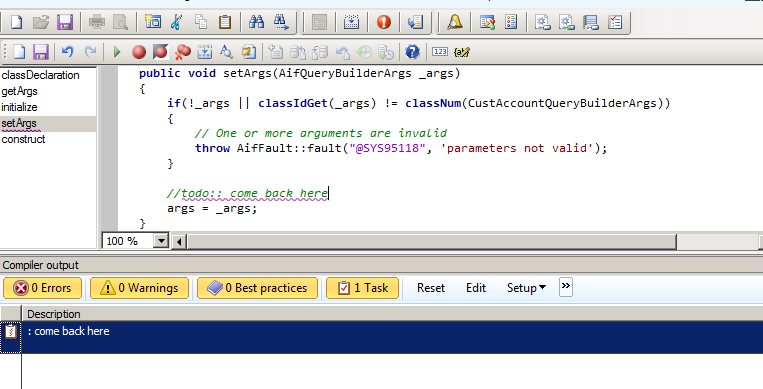This screenshot has height=389, width=763.
Task: Click the task clipboard icon in the row
Action: click(x=11, y=332)
